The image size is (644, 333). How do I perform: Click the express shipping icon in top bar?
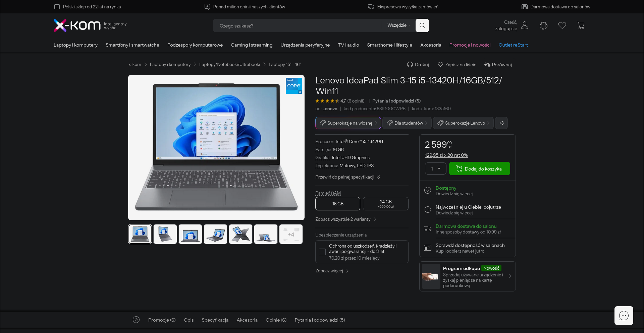coord(371,7)
